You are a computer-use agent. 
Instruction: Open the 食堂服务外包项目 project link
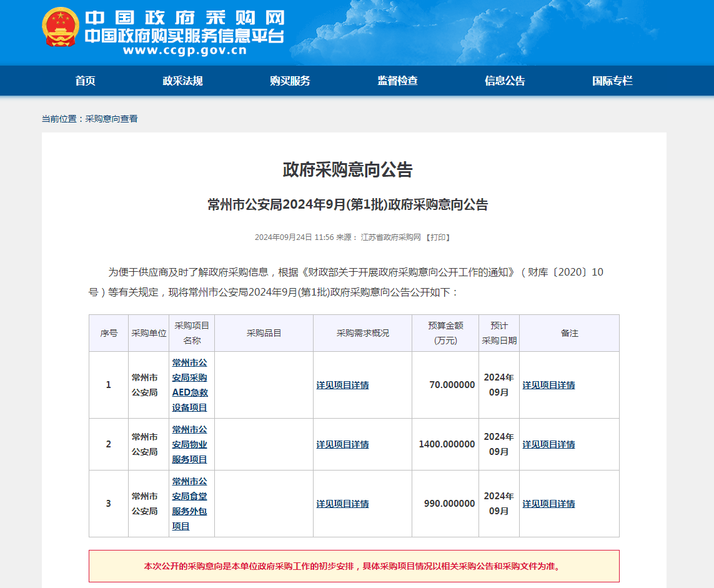[x=190, y=504]
